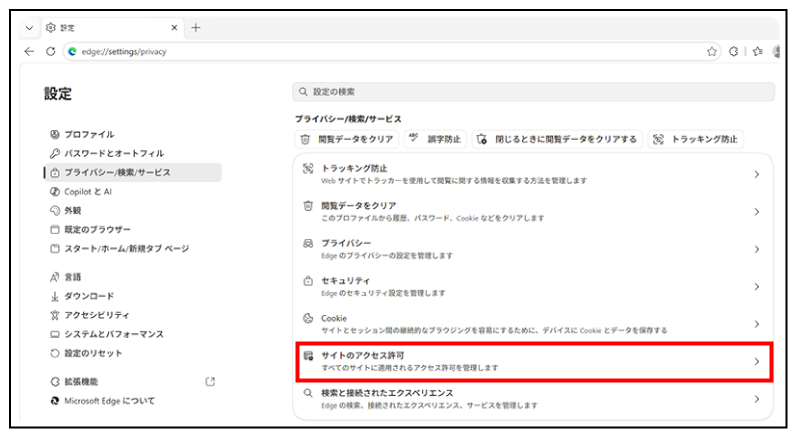Click the cookie icon beside the Cookie row

coord(308,318)
